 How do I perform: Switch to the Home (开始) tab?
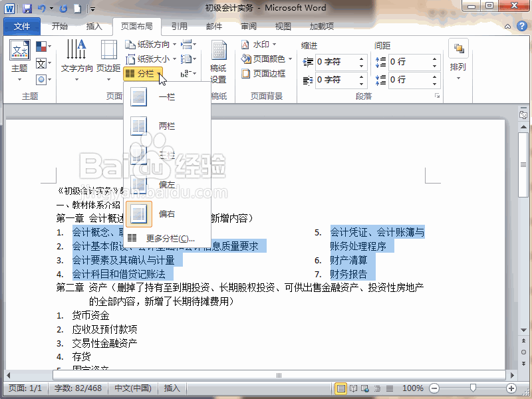[x=60, y=26]
